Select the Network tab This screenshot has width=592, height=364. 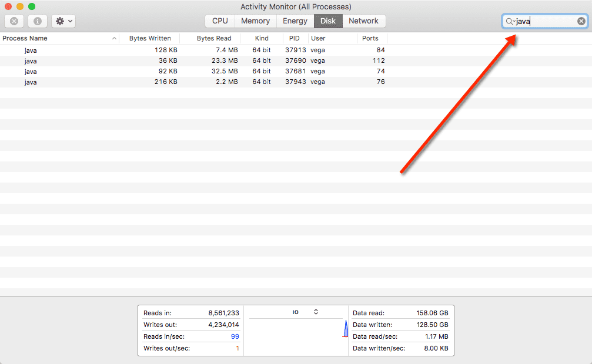pyautogui.click(x=363, y=21)
